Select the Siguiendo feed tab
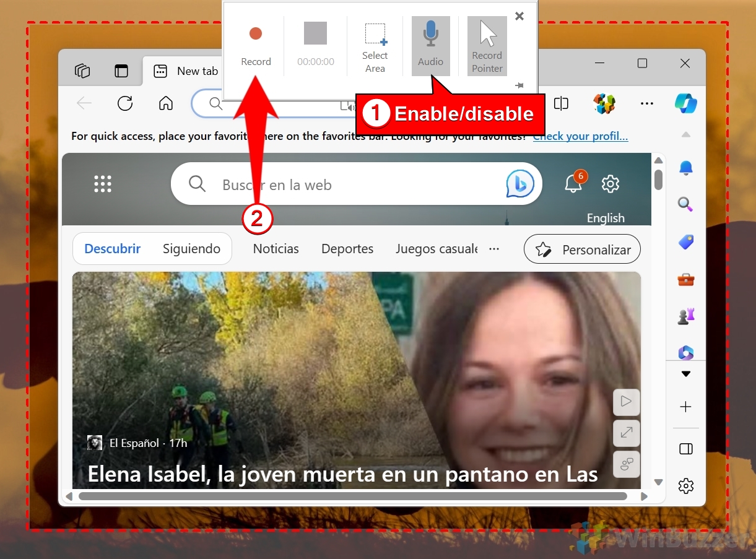The image size is (756, 559). point(191,249)
